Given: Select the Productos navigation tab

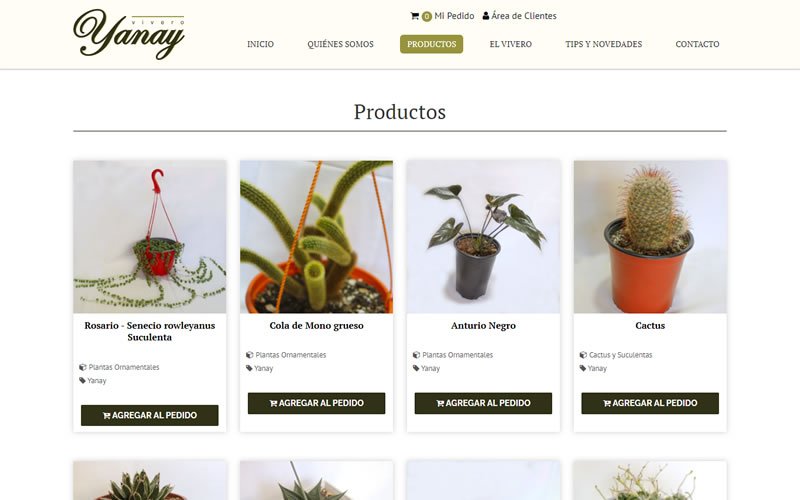Looking at the screenshot, I should [x=432, y=44].
